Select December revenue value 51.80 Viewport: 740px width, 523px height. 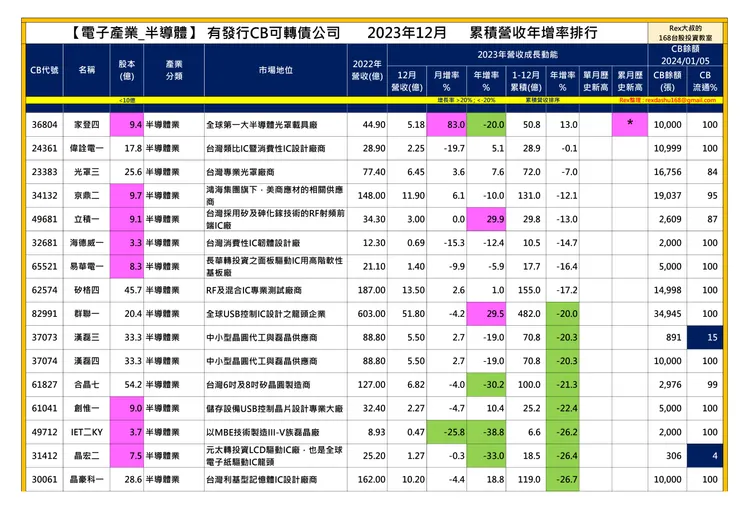[x=407, y=313]
